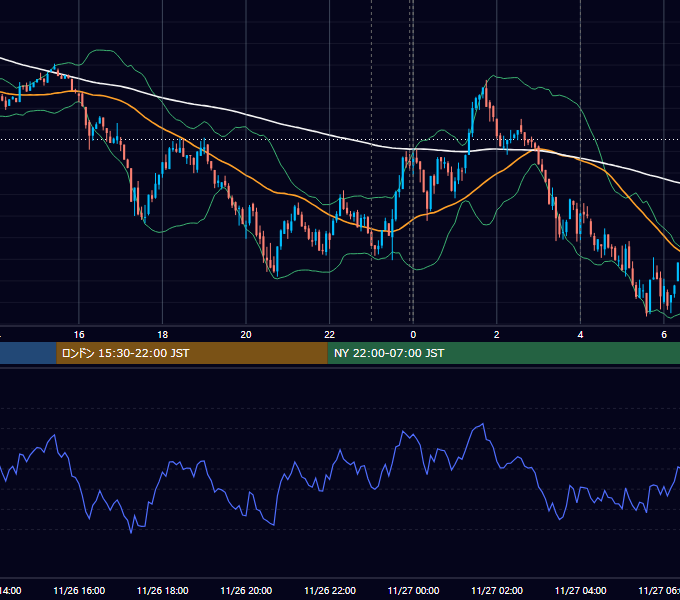The image size is (680, 600).
Task: Click the 11/26 18:00 date label
Action: (x=163, y=590)
